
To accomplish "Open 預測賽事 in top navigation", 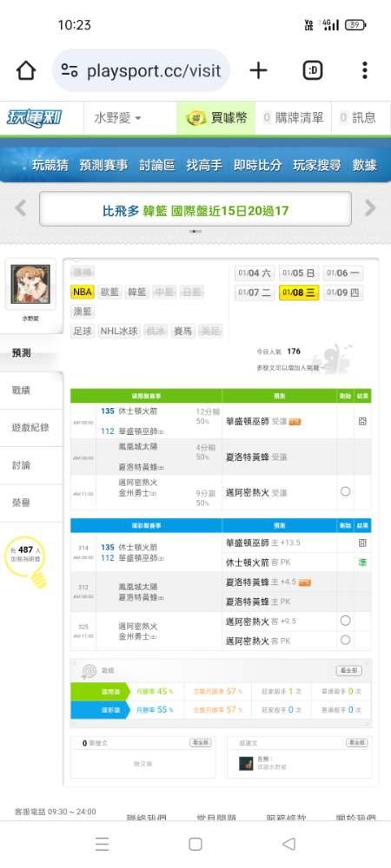I will [x=103, y=164].
